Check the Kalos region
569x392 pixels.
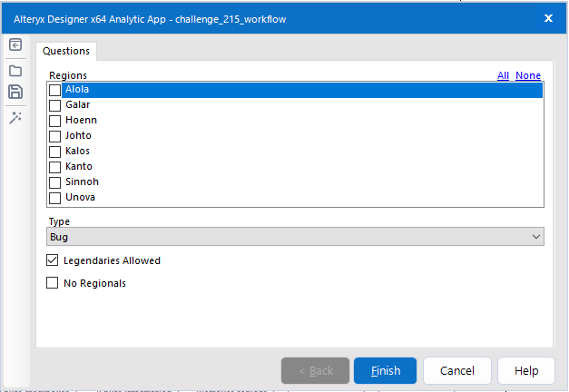pos(54,152)
